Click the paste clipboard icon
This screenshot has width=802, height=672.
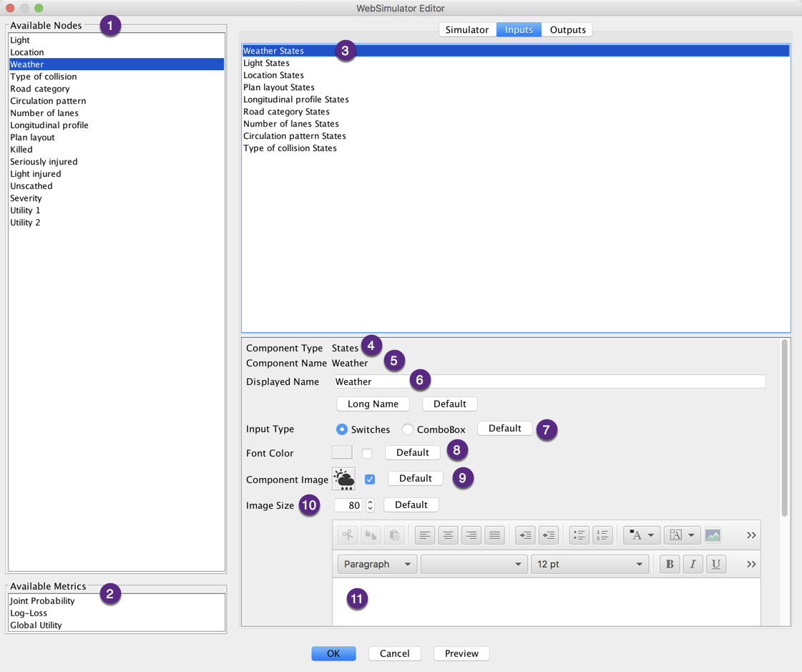[393, 535]
